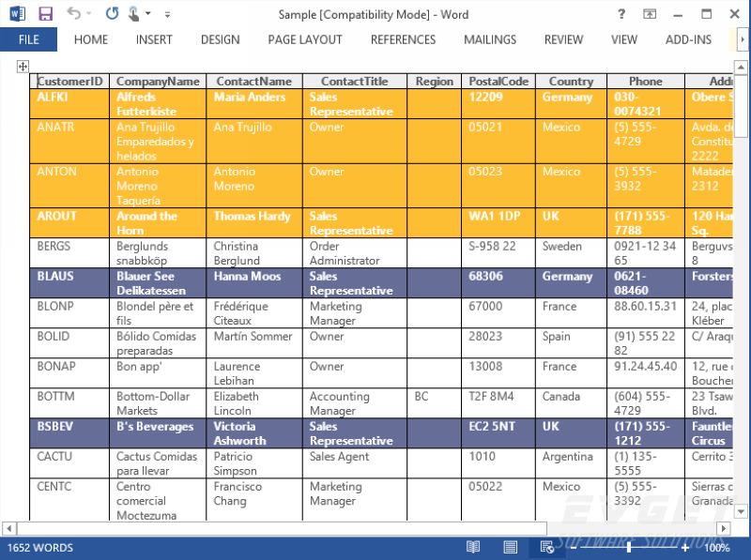Open Ribbon Display Options
Image resolution: width=751 pixels, height=560 pixels.
tap(650, 14)
